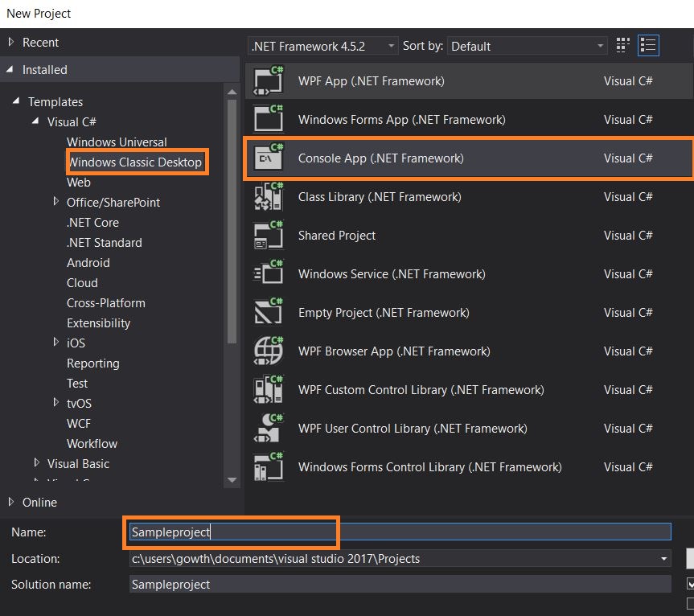Expand the Office/SharePoint tree node
This screenshot has width=694, height=616.
[x=55, y=202]
